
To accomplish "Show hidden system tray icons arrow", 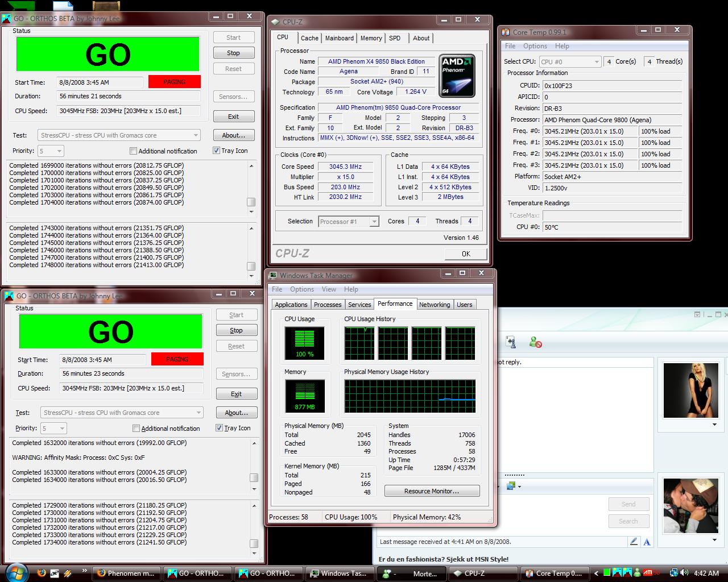I will point(597,573).
